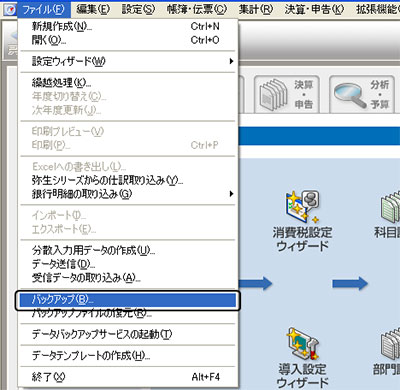This screenshot has height=390, width=400.
Task: Click the application icon left of ファイル menu
Action: point(10,10)
